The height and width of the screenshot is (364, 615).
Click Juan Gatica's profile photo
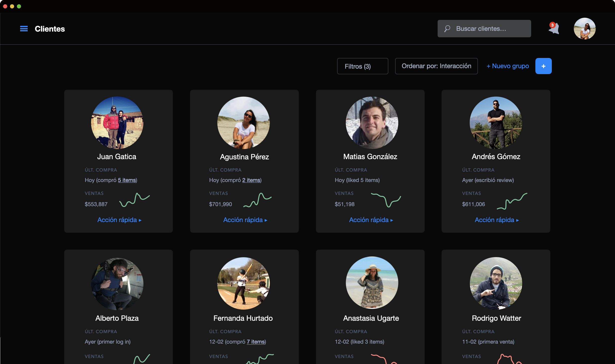pos(117,123)
